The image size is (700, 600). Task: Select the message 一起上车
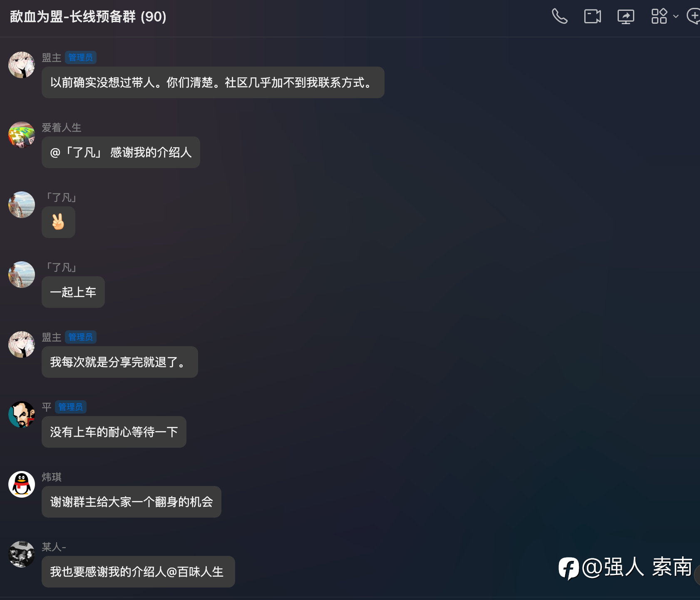coord(73,292)
